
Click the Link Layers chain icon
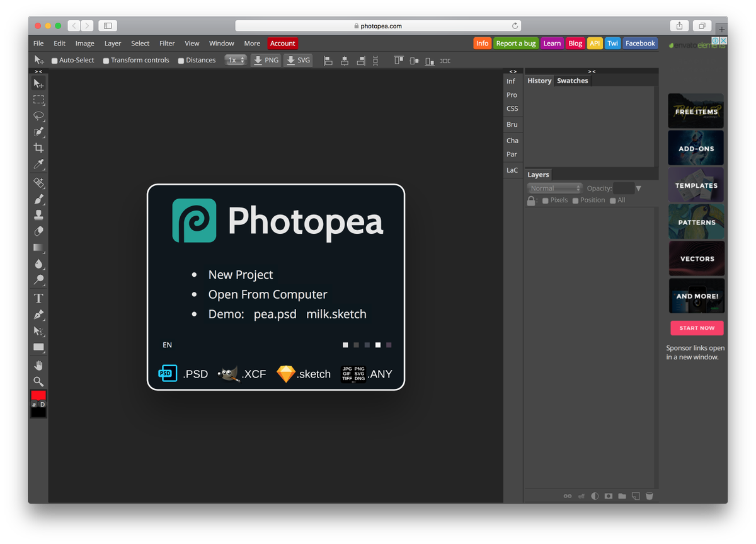(568, 496)
